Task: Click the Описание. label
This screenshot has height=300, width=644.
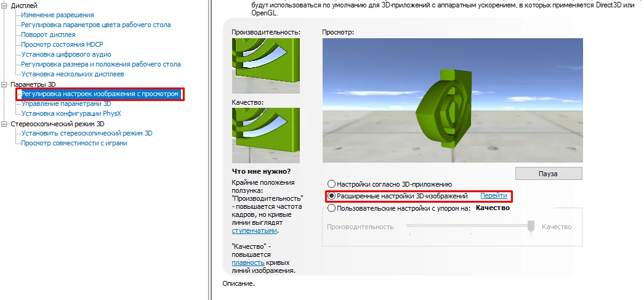Action: (x=239, y=283)
